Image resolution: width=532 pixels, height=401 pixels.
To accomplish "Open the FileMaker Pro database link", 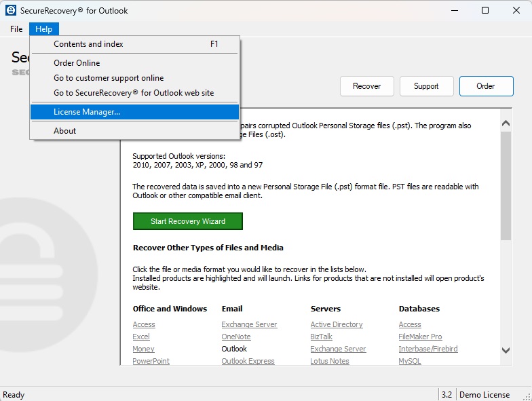I will (420, 337).
